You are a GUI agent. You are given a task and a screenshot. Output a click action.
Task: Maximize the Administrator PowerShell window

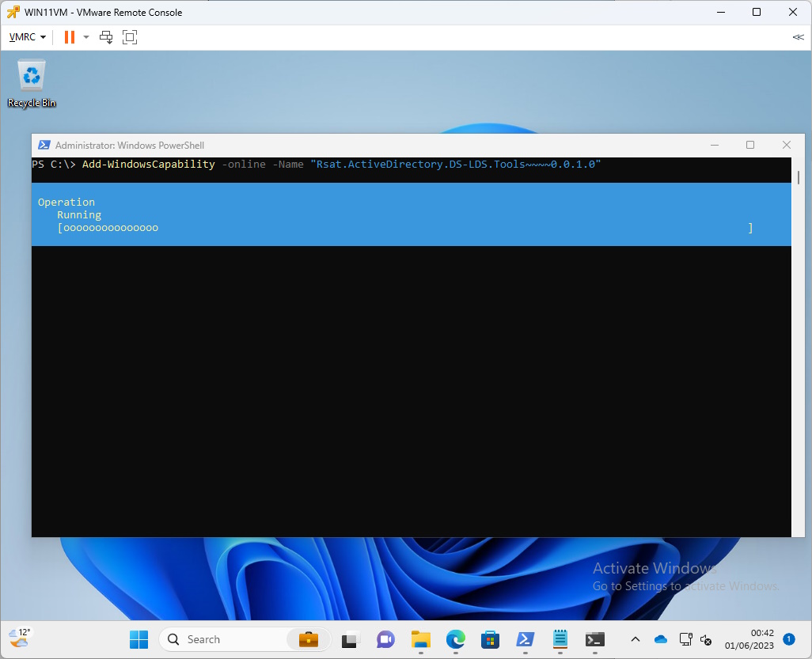point(749,145)
